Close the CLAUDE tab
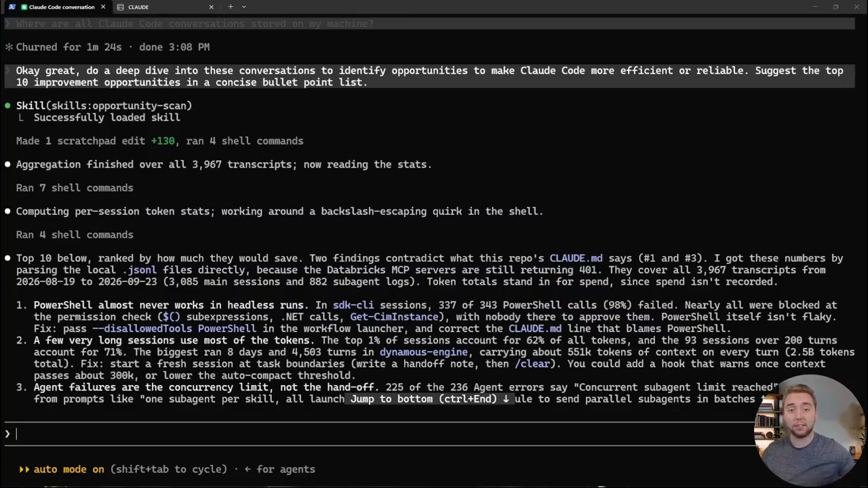Screen dimensions: 868x488 pos(211,7)
